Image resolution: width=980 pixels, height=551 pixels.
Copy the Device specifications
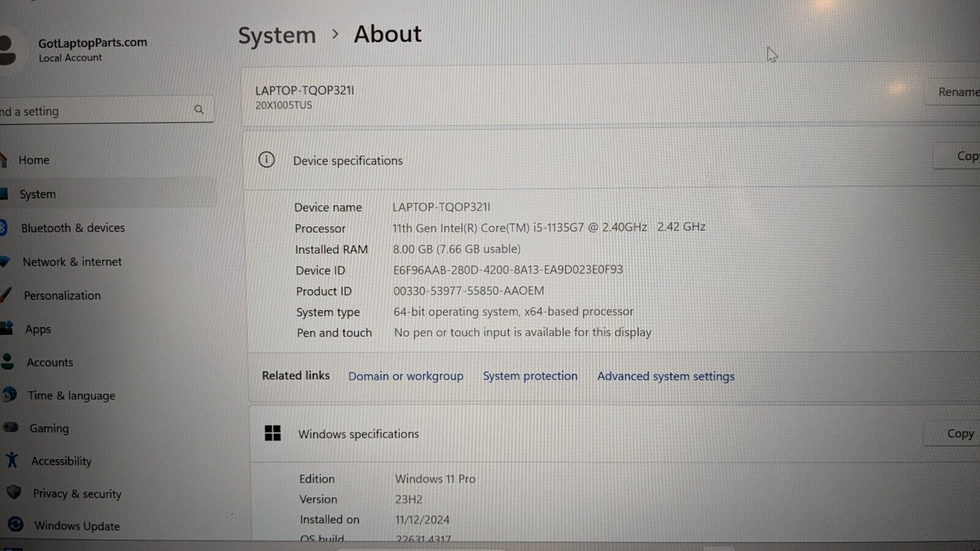point(957,156)
